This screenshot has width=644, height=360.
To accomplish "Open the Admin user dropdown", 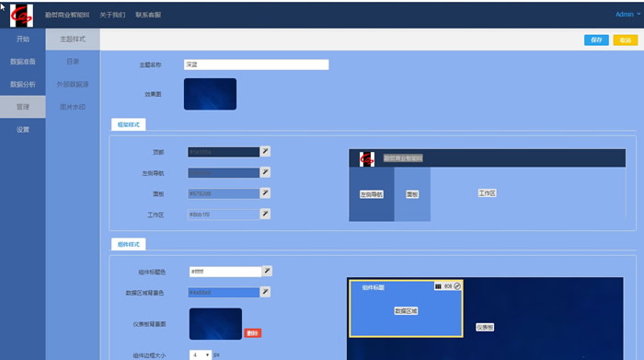I will [x=627, y=15].
